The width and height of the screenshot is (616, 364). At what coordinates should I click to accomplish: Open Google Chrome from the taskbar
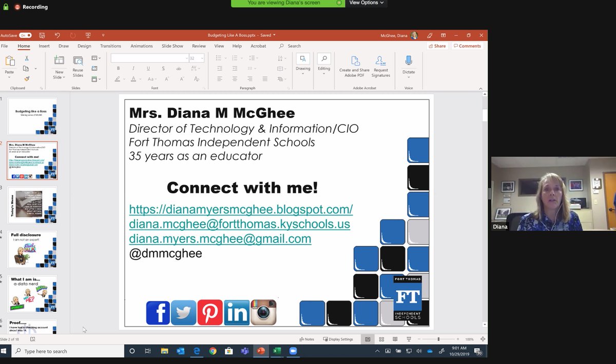pos(213,351)
